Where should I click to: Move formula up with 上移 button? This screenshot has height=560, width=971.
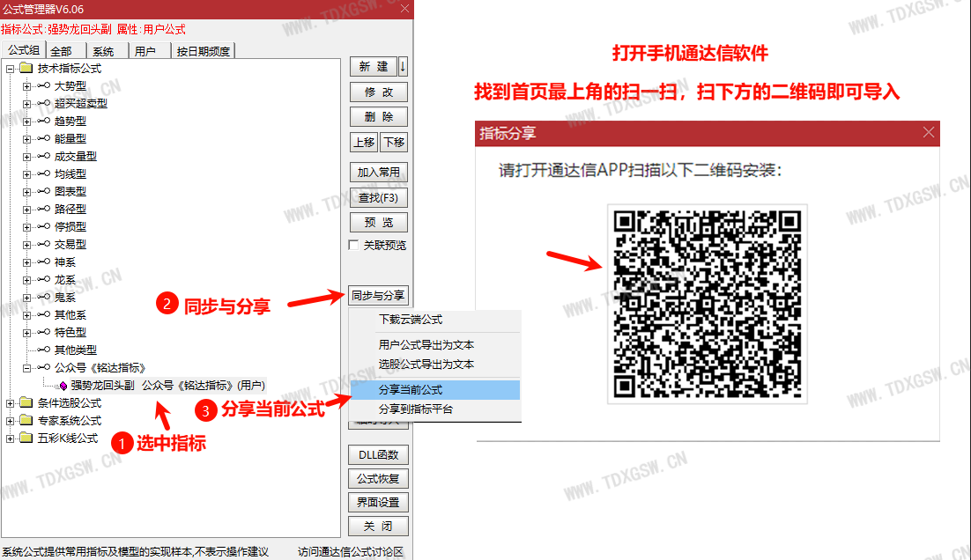[x=364, y=143]
